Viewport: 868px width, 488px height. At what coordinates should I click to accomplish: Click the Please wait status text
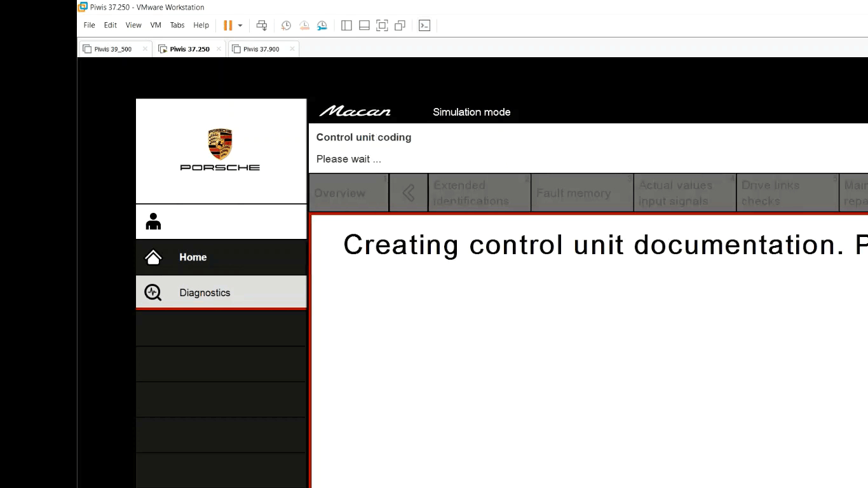349,159
